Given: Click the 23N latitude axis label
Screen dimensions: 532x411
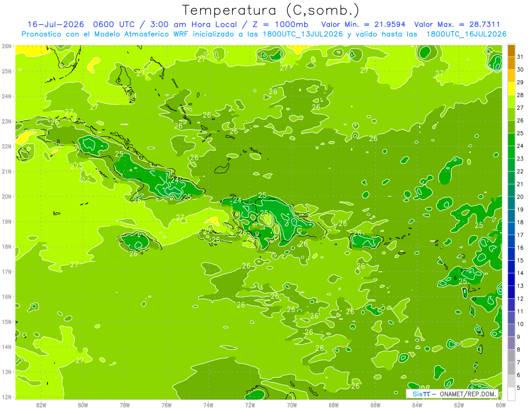Looking at the screenshot, I should point(7,121).
